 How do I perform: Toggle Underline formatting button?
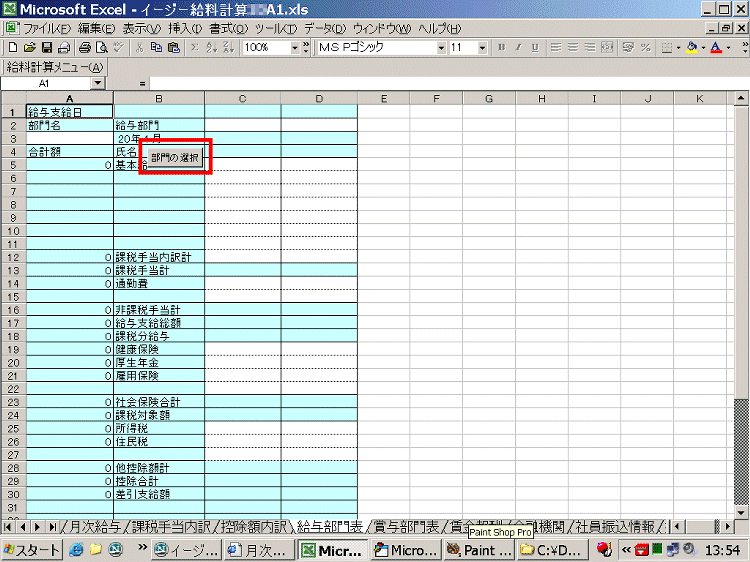(x=535, y=47)
